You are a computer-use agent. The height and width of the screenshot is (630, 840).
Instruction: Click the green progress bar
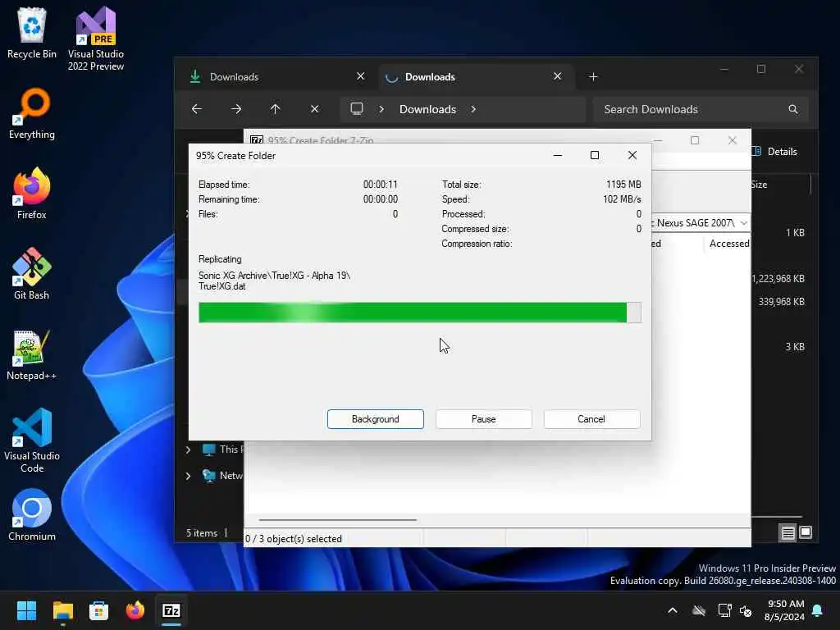[x=419, y=313]
